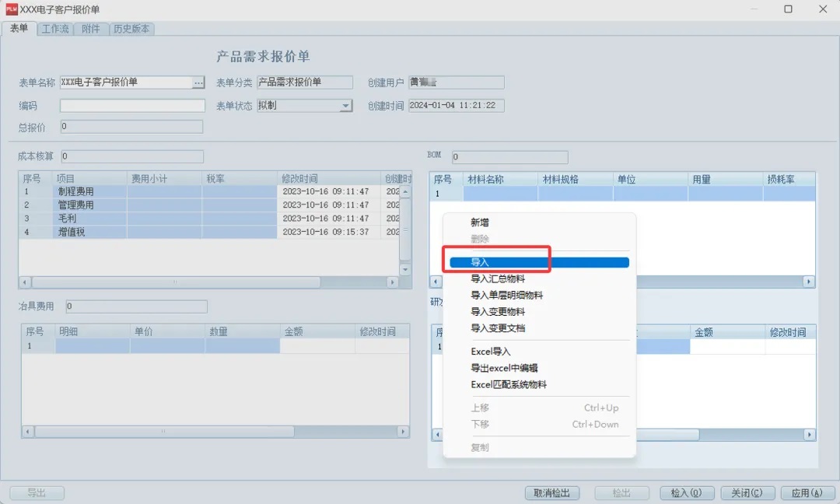Click the 检入(O) button
This screenshot has height=504, width=840.
(x=687, y=493)
